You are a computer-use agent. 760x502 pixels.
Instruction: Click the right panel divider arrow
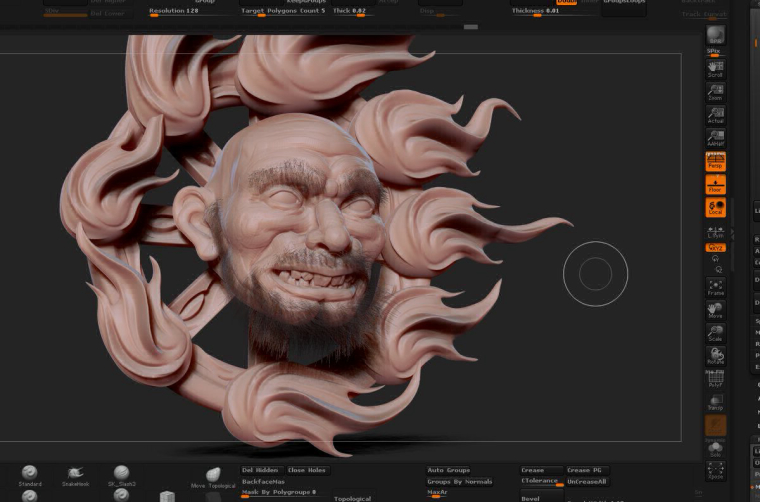pos(733,234)
